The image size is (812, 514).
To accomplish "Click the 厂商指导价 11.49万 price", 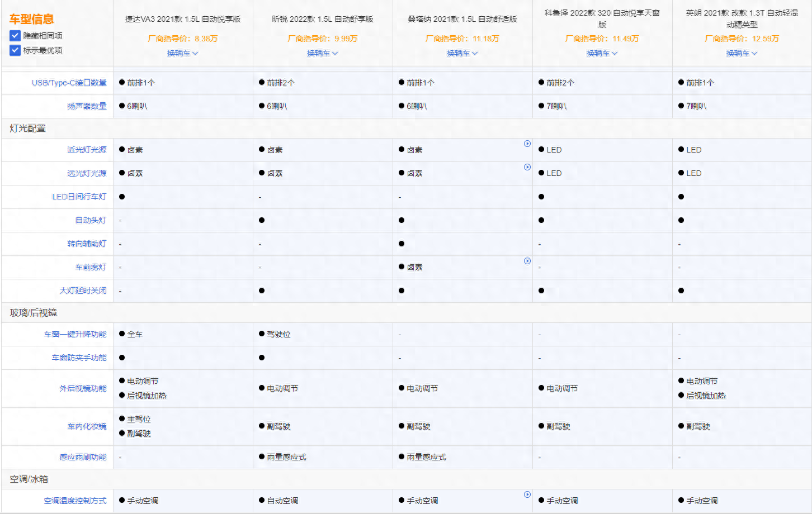I will 602,39.
